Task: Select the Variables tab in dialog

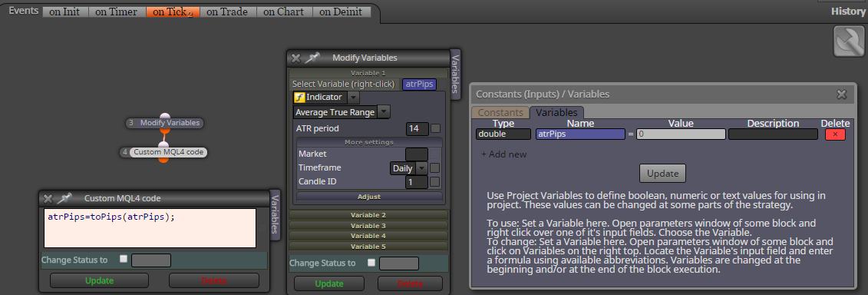Action: [556, 113]
